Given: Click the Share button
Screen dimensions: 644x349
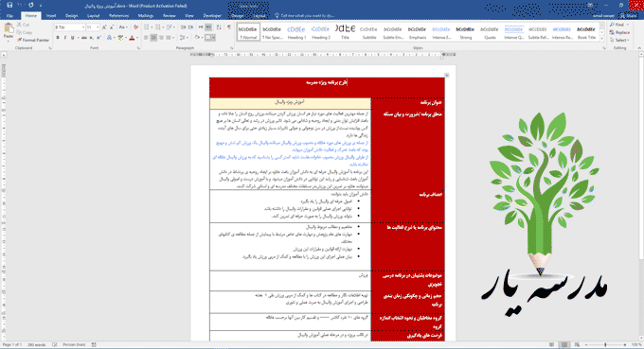Looking at the screenshot, I should pos(629,15).
